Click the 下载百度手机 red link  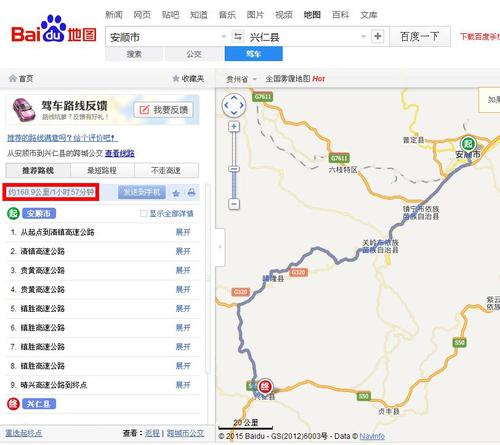480,36
